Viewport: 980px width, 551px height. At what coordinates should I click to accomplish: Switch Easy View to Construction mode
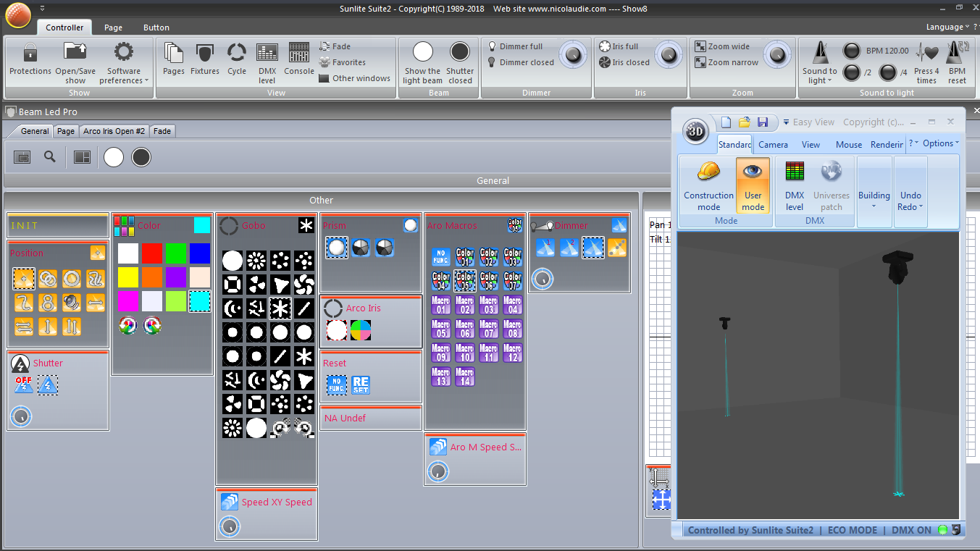[708, 185]
